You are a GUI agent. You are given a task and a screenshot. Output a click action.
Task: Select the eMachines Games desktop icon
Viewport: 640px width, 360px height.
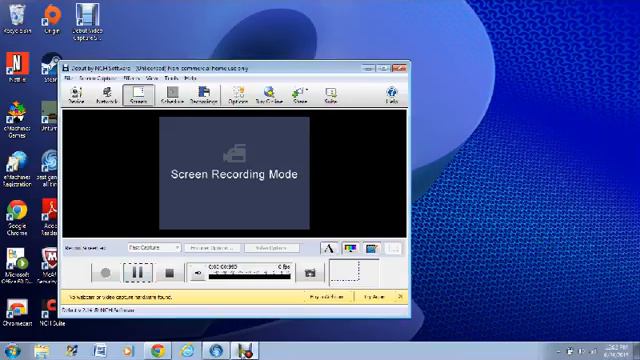click(17, 120)
